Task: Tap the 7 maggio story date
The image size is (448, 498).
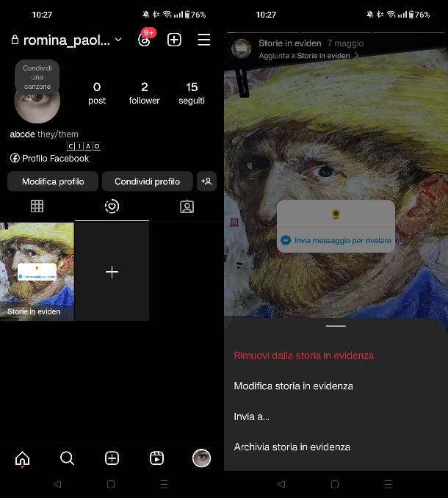Action: point(345,43)
